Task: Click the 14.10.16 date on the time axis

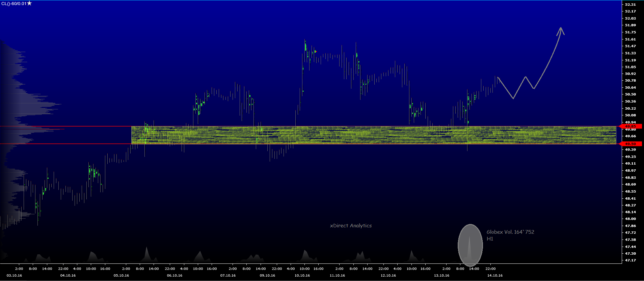Action: point(495,276)
